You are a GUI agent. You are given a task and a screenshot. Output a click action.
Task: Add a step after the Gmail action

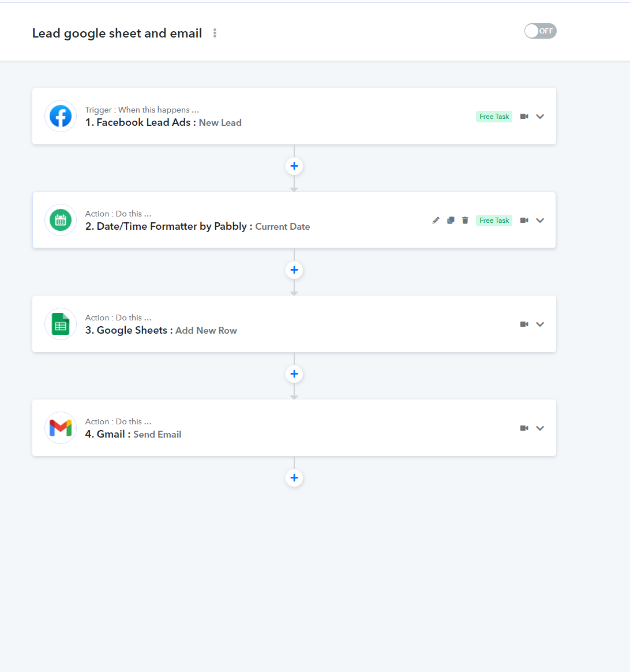click(x=294, y=478)
